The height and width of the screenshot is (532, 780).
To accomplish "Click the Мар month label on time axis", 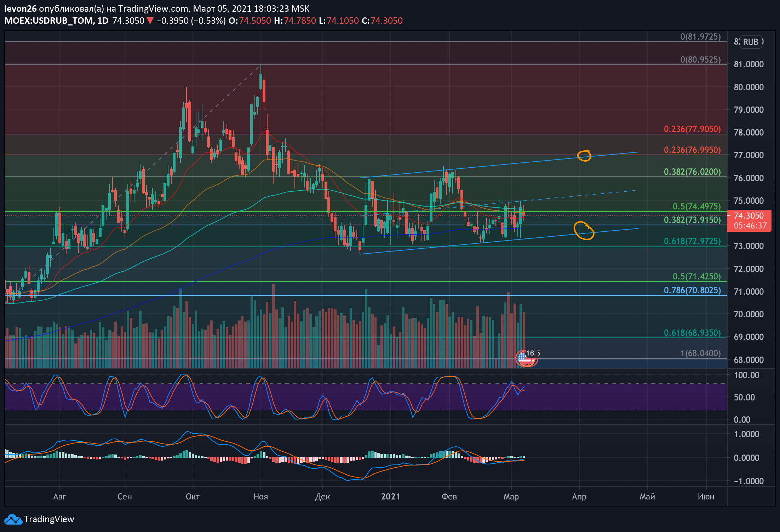I will [511, 497].
